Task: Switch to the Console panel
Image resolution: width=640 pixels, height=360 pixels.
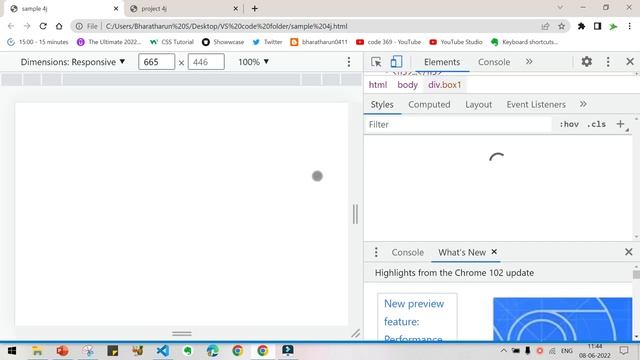Action: (x=494, y=62)
